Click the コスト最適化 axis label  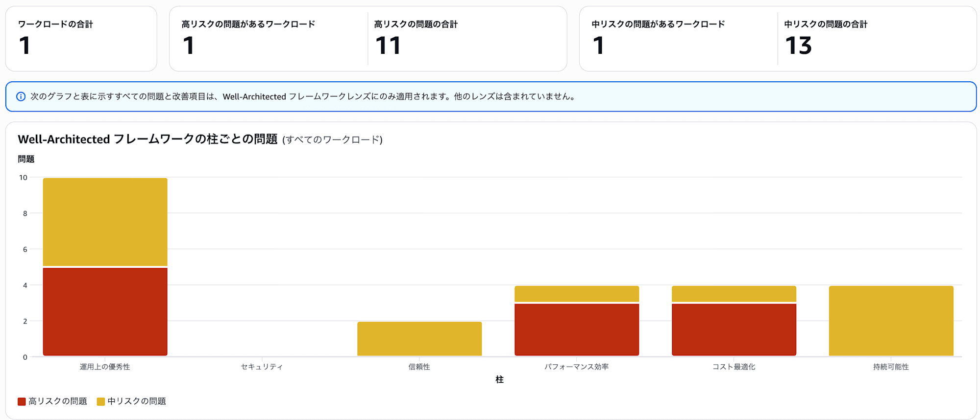(734, 367)
